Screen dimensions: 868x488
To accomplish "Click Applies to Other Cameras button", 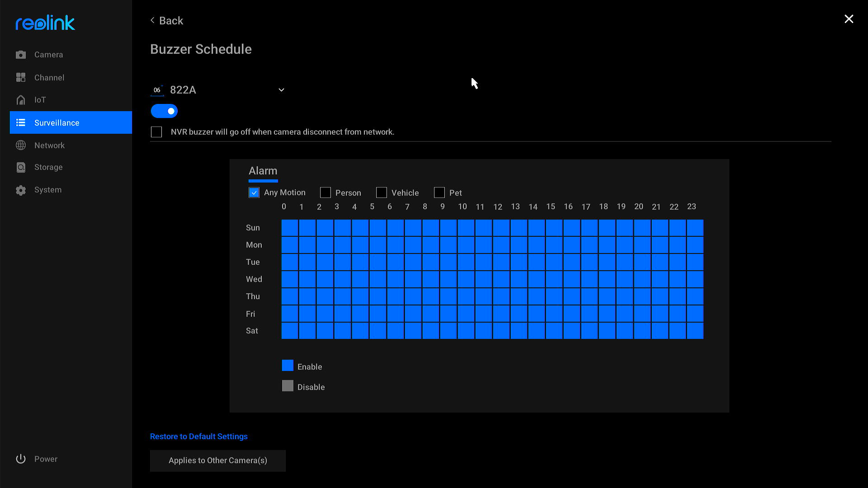I will (217, 460).
